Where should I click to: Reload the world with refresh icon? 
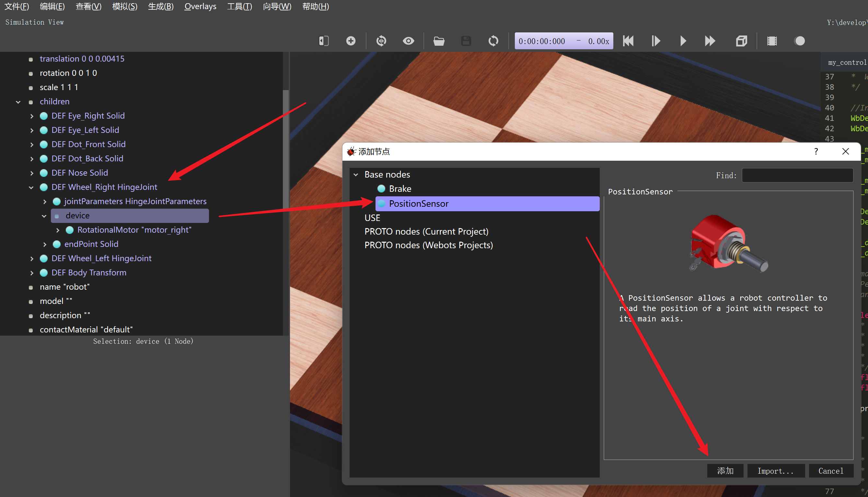click(x=493, y=41)
